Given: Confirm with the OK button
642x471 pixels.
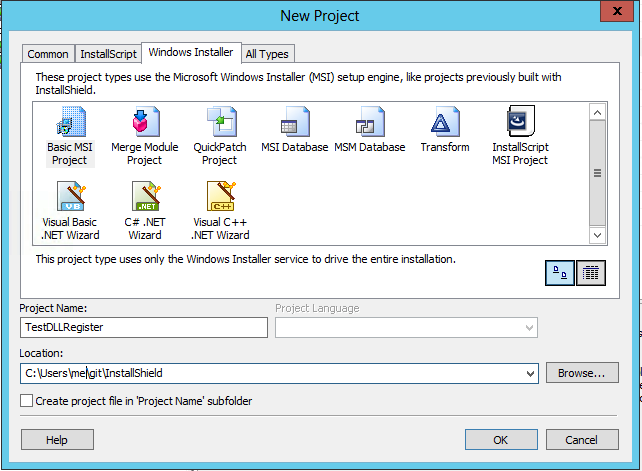Looking at the screenshot, I should coord(501,439).
